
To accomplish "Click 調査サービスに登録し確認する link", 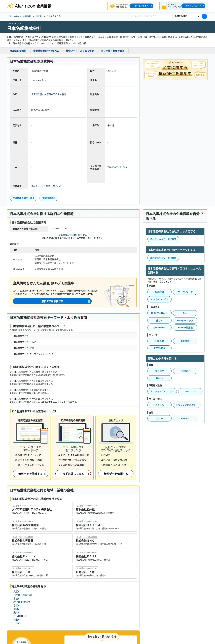I will [46, 187].
